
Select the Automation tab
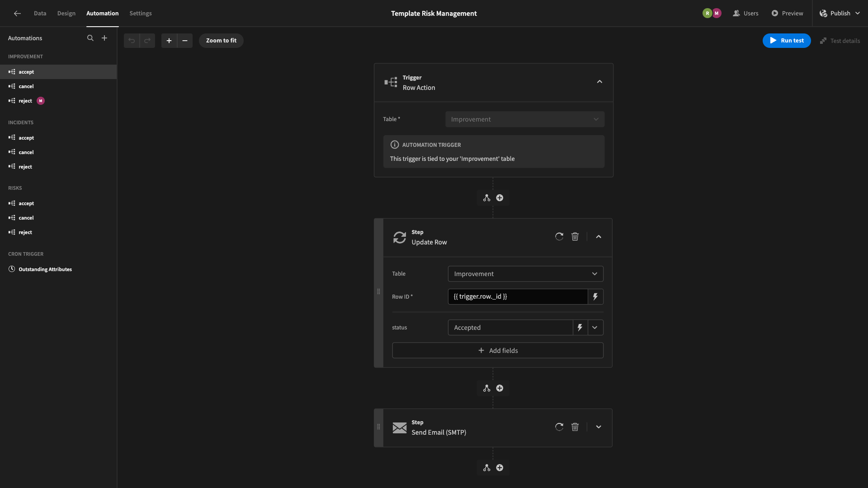click(102, 13)
